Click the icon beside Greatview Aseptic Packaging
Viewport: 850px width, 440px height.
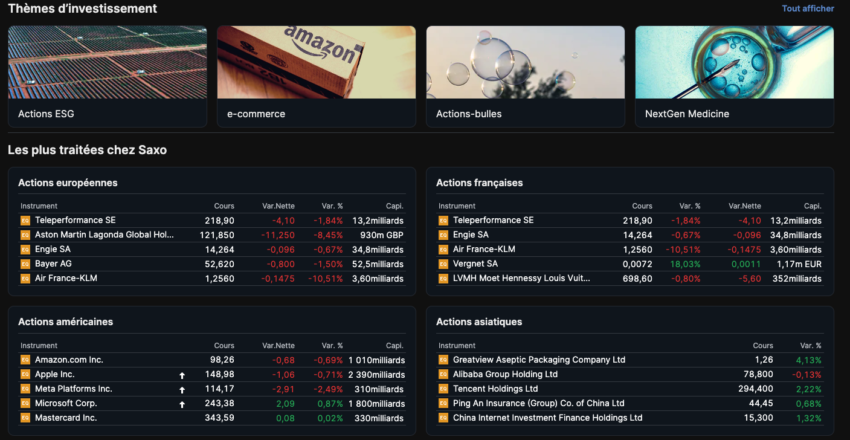pyautogui.click(x=443, y=360)
